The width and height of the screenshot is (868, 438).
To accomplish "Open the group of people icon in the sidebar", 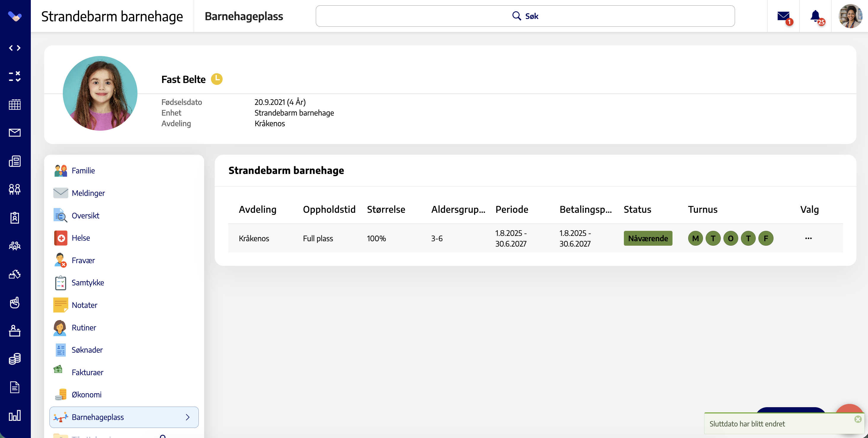I will tap(15, 246).
